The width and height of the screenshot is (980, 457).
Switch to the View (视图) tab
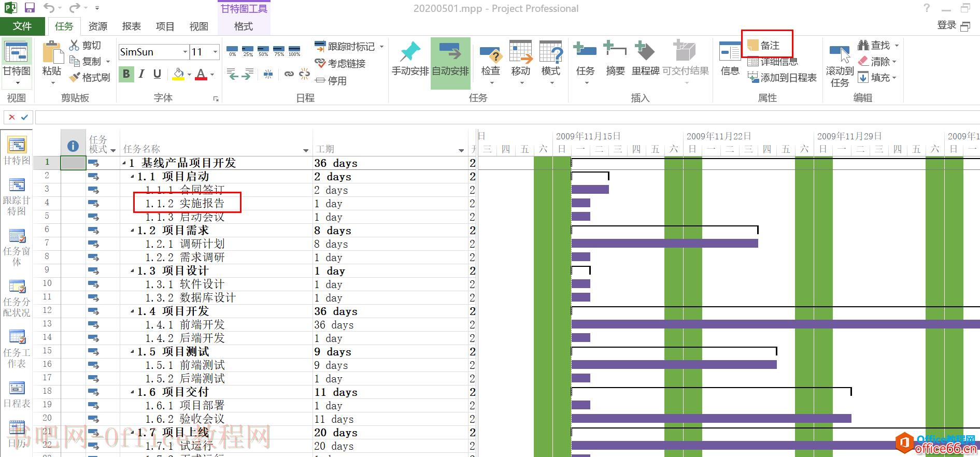[198, 26]
